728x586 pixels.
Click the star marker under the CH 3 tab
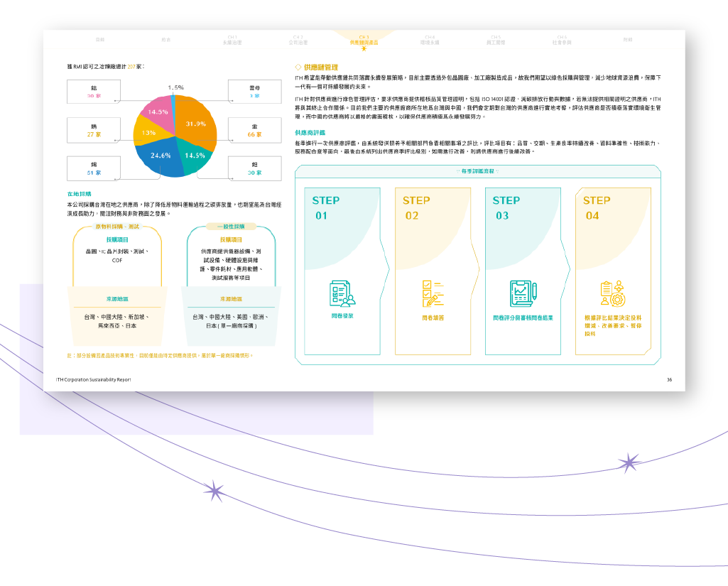click(364, 49)
